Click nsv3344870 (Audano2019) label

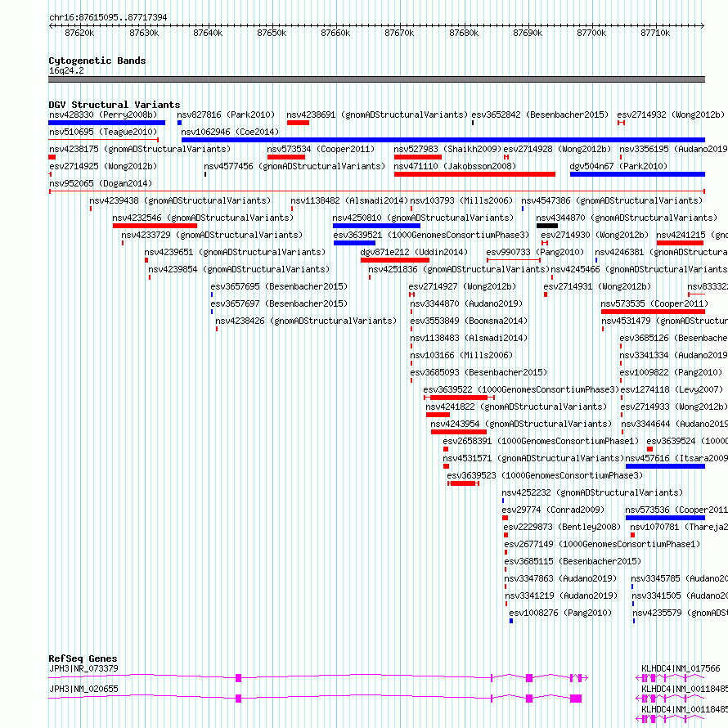coord(466,303)
